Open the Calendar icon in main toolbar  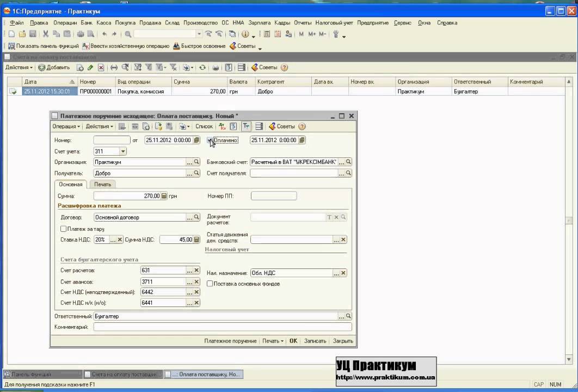pos(278,34)
